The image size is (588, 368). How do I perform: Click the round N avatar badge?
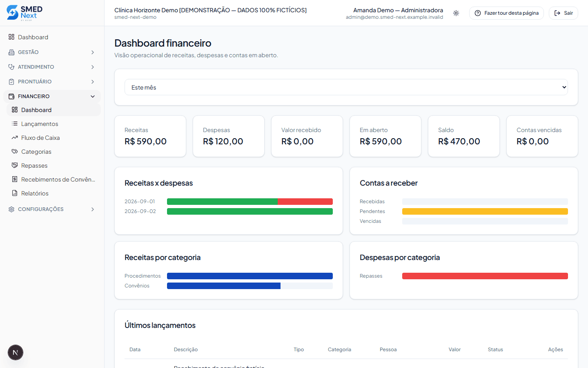point(16,352)
